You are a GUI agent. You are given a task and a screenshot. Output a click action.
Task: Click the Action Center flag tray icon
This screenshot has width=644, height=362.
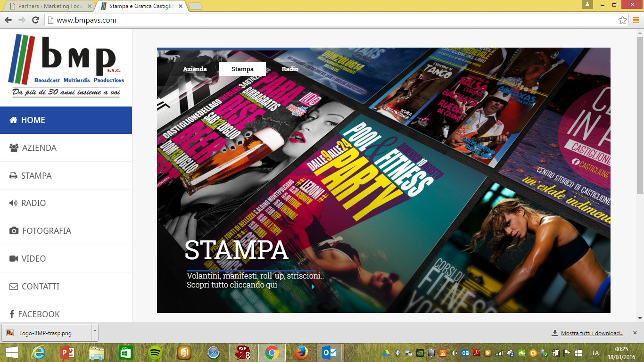(567, 353)
